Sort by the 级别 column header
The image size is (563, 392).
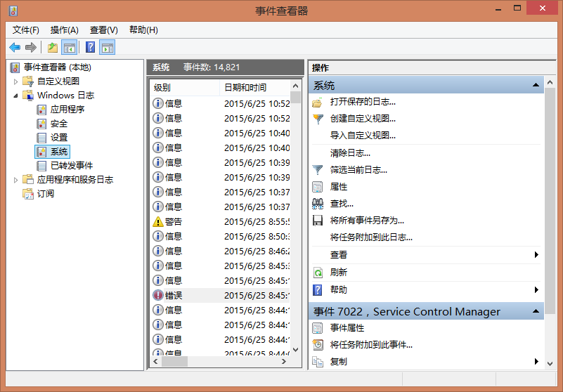pyautogui.click(x=185, y=88)
